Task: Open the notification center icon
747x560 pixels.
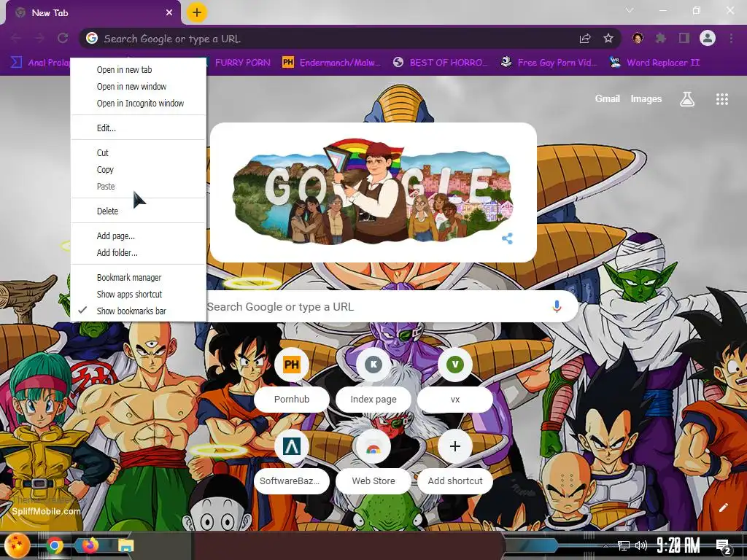Action: pyautogui.click(x=723, y=545)
